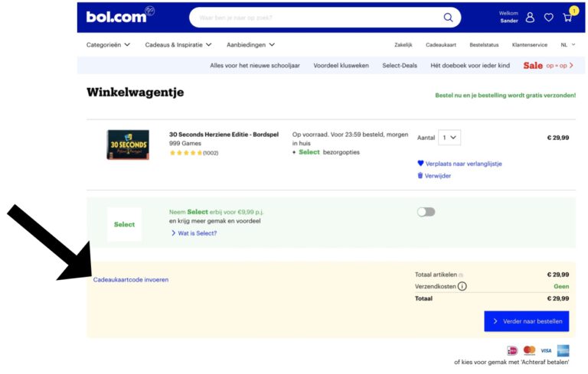This screenshot has width=588, height=374.
Task: Click the Winkelwagentje heading
Action: point(135,93)
